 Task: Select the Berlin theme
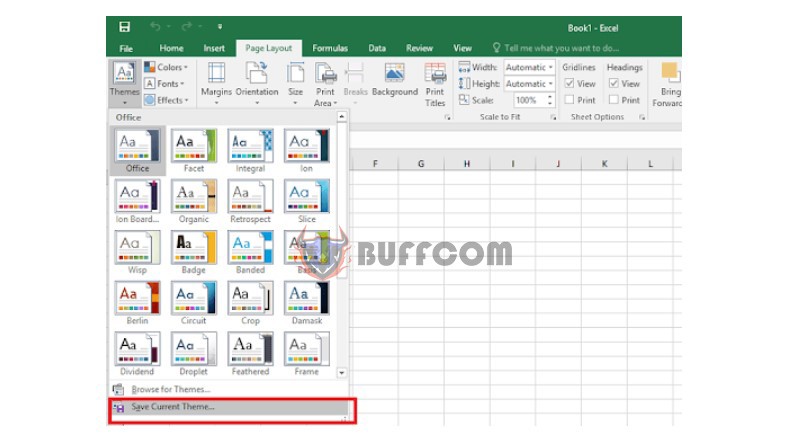click(137, 303)
